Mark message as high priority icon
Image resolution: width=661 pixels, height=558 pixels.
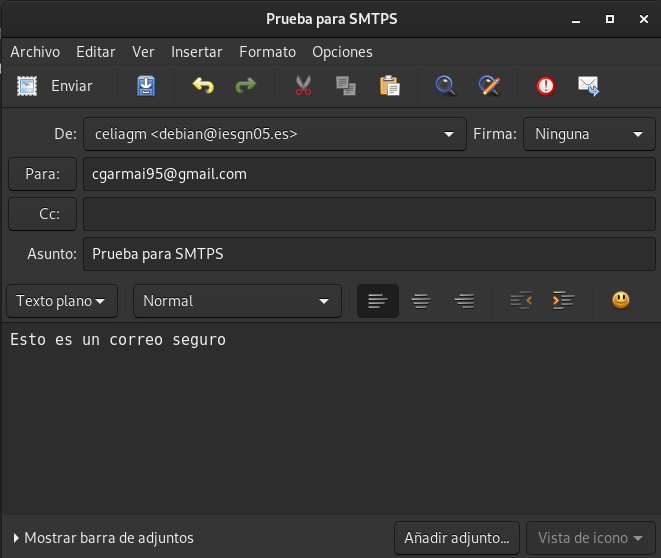pyautogui.click(x=545, y=86)
